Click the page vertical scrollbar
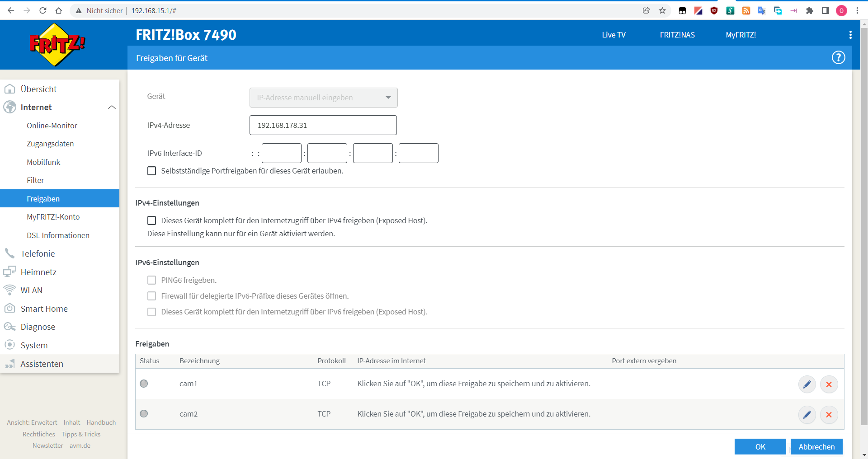Image resolution: width=868 pixels, height=459 pixels. pos(864,226)
